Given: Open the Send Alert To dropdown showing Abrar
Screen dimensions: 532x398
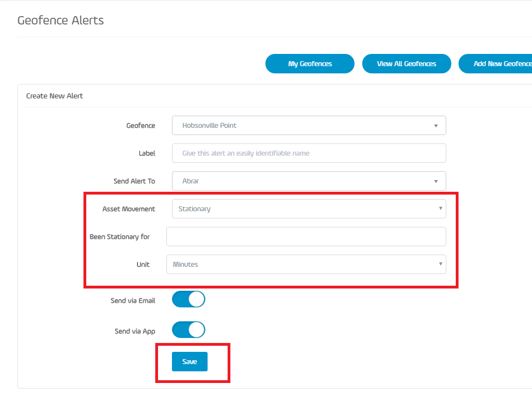Looking at the screenshot, I should point(309,181).
